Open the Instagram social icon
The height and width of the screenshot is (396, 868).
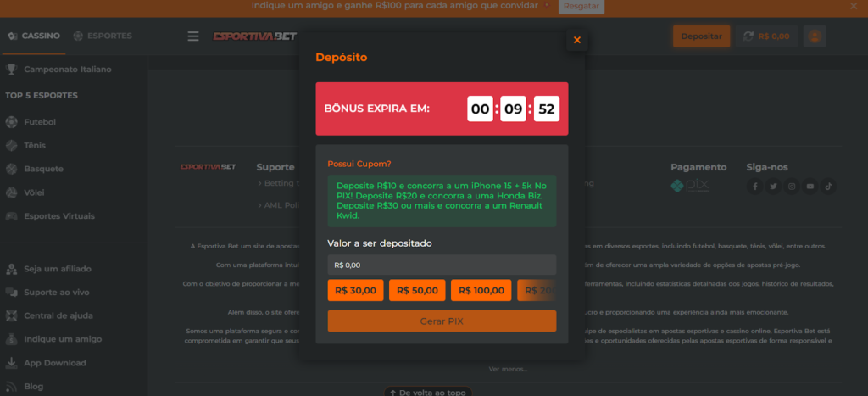coord(792,187)
